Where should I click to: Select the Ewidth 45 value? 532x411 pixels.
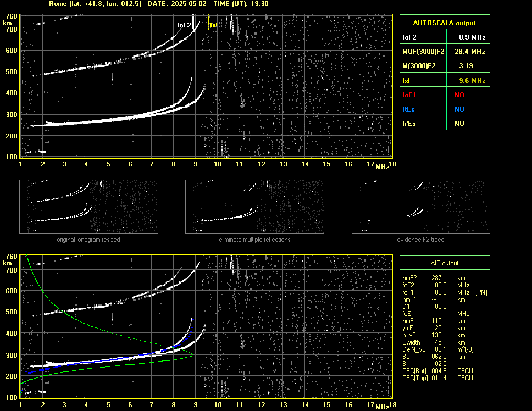pos(438,342)
